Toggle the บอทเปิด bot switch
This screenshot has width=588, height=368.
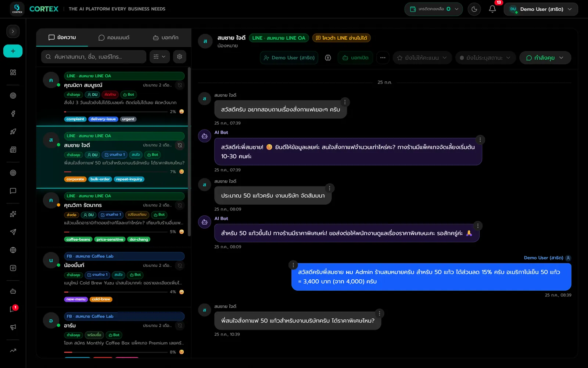[355, 58]
